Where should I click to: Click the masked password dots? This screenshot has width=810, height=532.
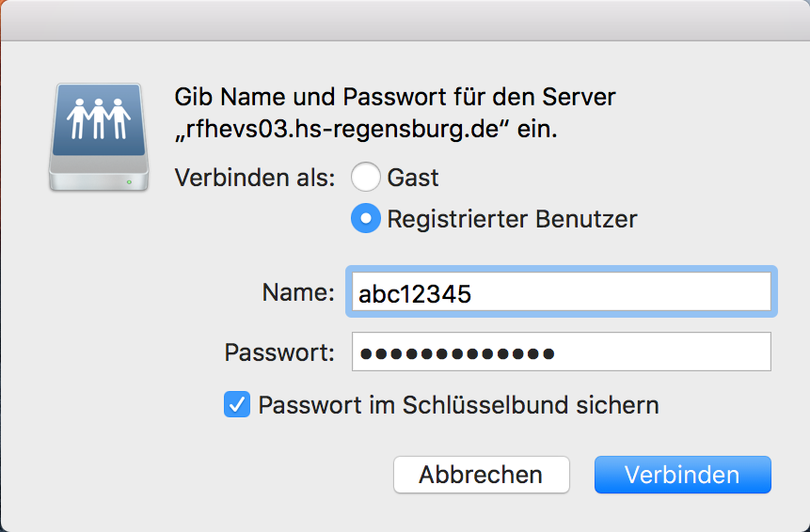coord(457,353)
